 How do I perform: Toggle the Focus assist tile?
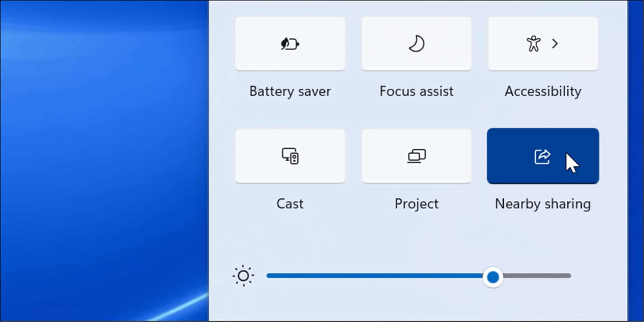point(417,44)
